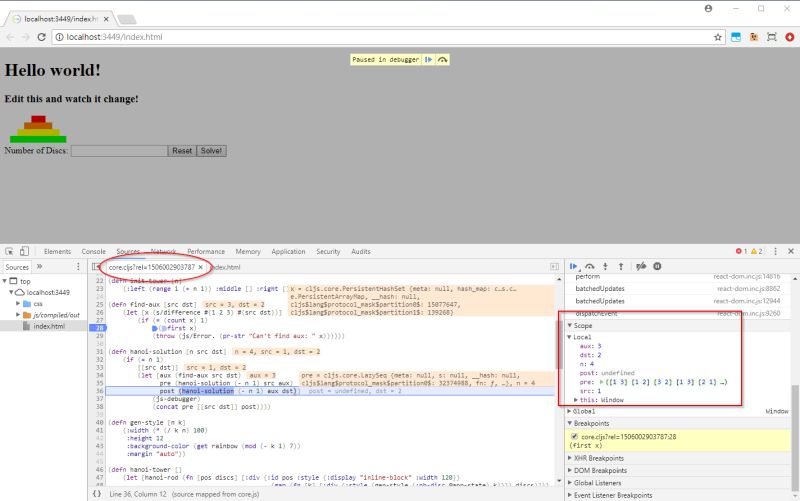Focus the Number of Discs input field

(119, 151)
